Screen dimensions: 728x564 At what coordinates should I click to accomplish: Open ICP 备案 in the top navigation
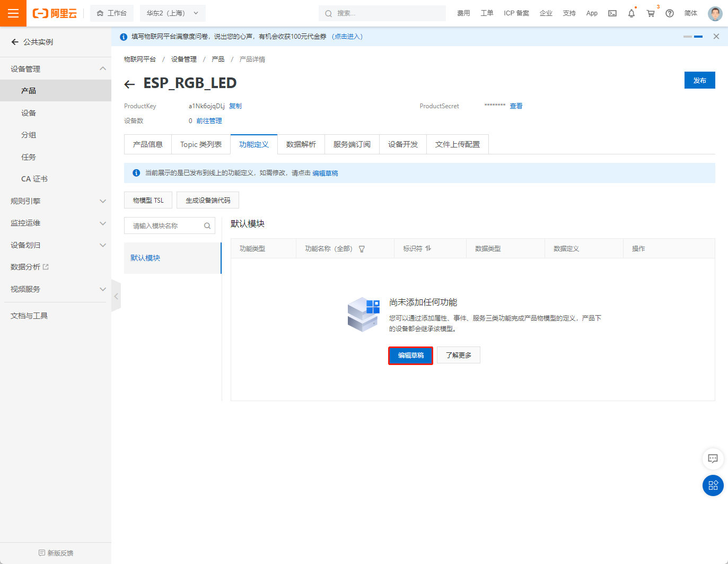pyautogui.click(x=516, y=13)
